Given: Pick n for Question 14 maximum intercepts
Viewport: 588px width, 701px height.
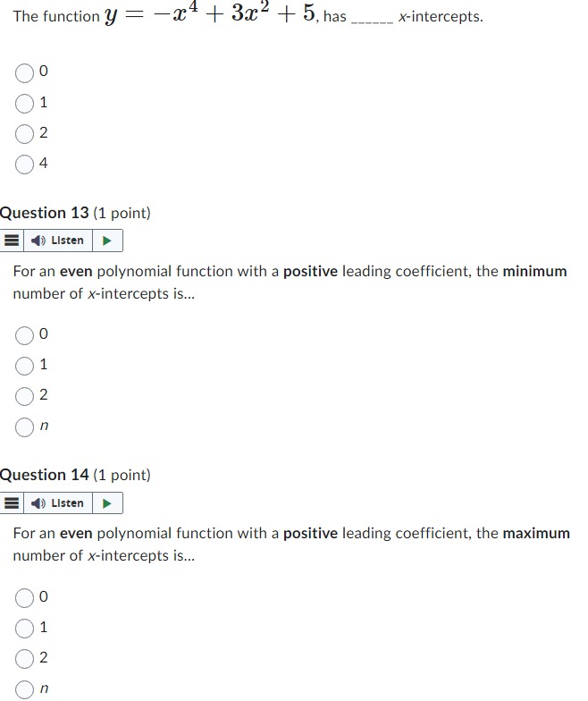Looking at the screenshot, I should pyautogui.click(x=25, y=689).
